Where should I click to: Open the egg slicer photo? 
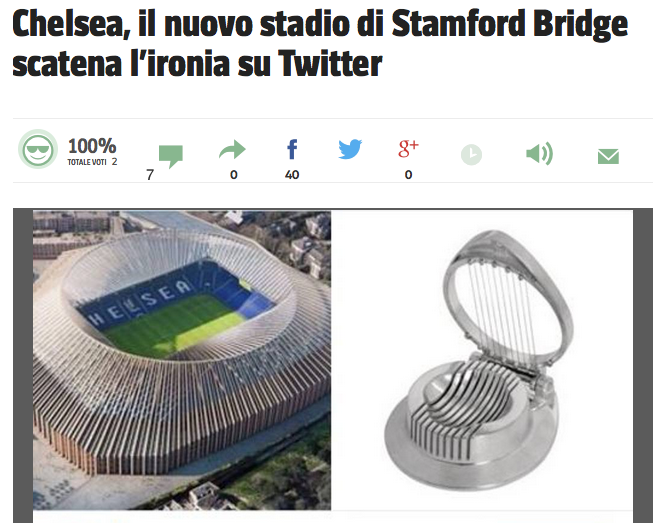482,360
